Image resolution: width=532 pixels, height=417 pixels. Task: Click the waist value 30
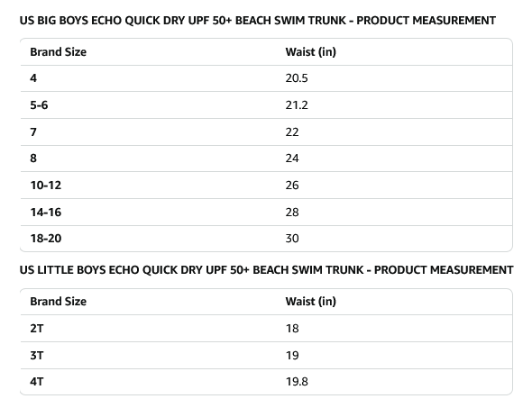[292, 239]
